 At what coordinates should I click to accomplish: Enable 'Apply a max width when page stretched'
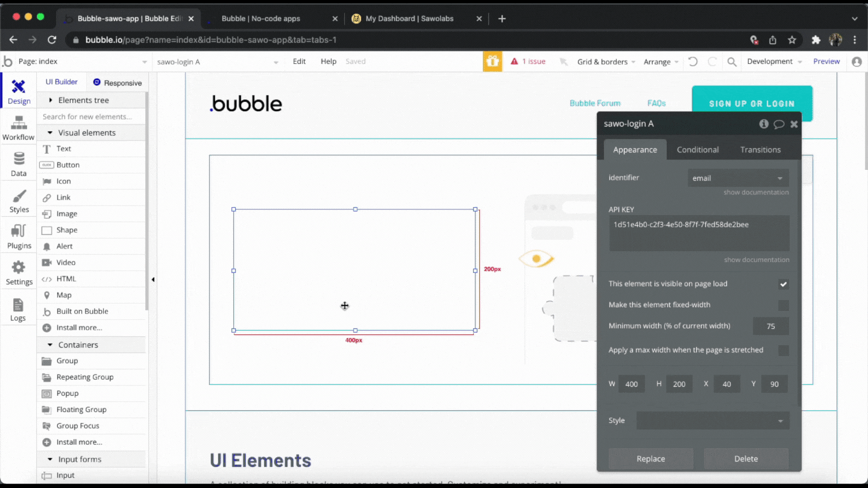[x=783, y=351]
